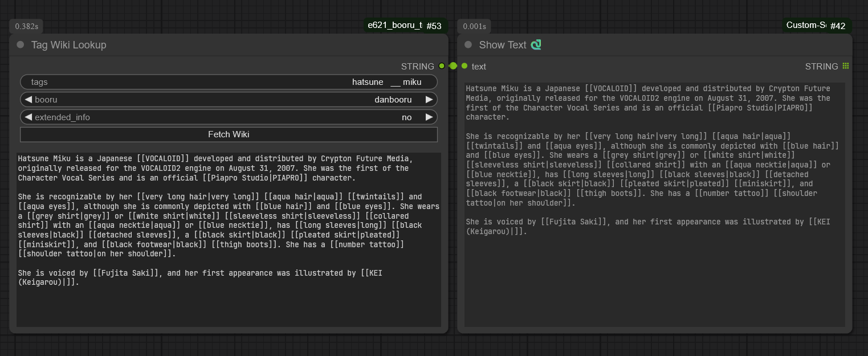Click the STRING label on Tag Wiki Lookup
Image resolution: width=868 pixels, height=356 pixels.
tap(418, 66)
